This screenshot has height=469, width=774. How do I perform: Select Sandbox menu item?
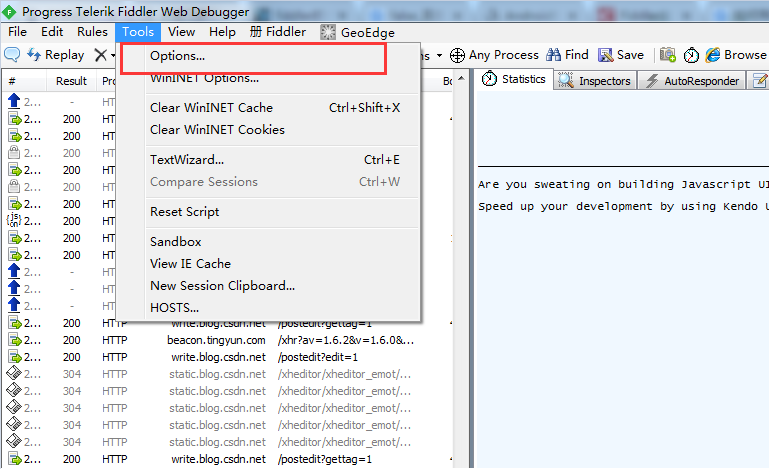[x=268, y=242]
